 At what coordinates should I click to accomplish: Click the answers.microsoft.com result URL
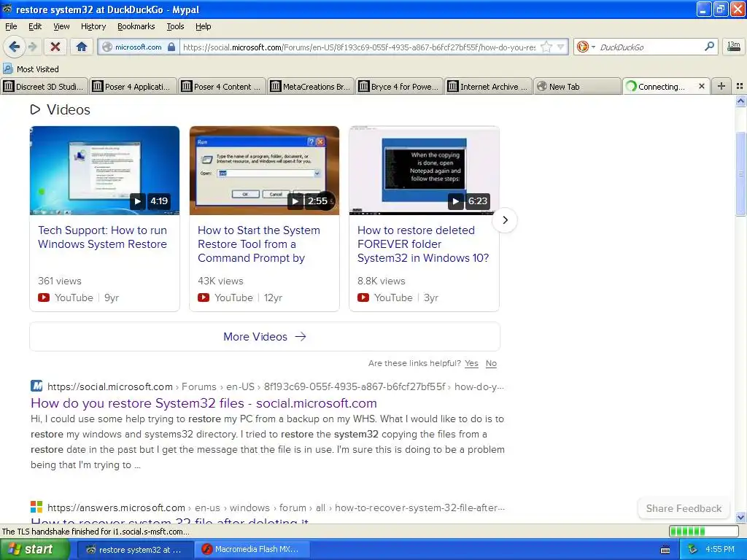(276, 507)
